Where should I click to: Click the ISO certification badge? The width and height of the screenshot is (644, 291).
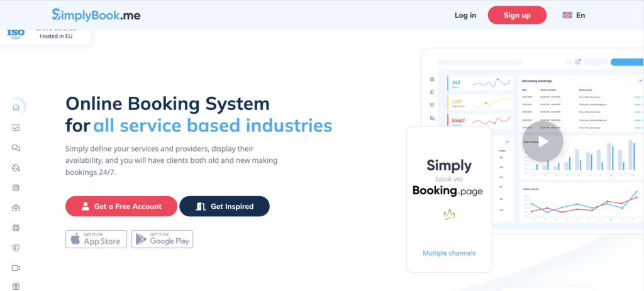pos(16,34)
